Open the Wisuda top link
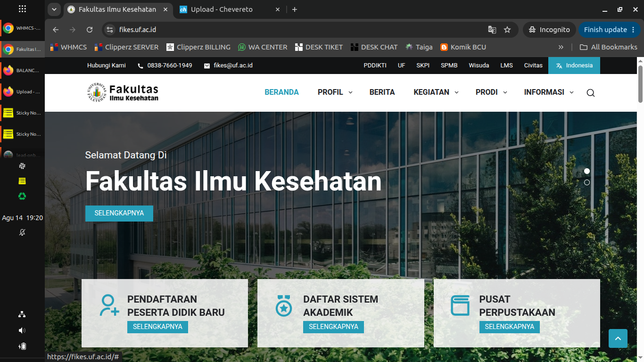The width and height of the screenshot is (644, 362). click(x=479, y=66)
